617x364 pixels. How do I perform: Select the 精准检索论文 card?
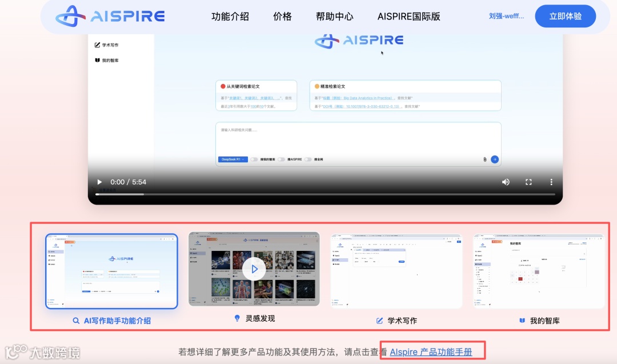click(405, 95)
